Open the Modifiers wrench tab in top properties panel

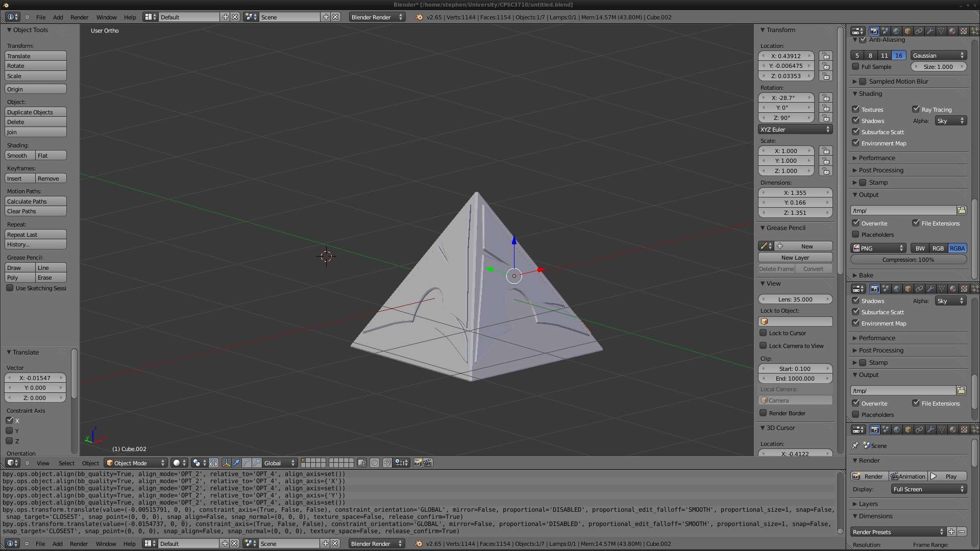point(930,31)
